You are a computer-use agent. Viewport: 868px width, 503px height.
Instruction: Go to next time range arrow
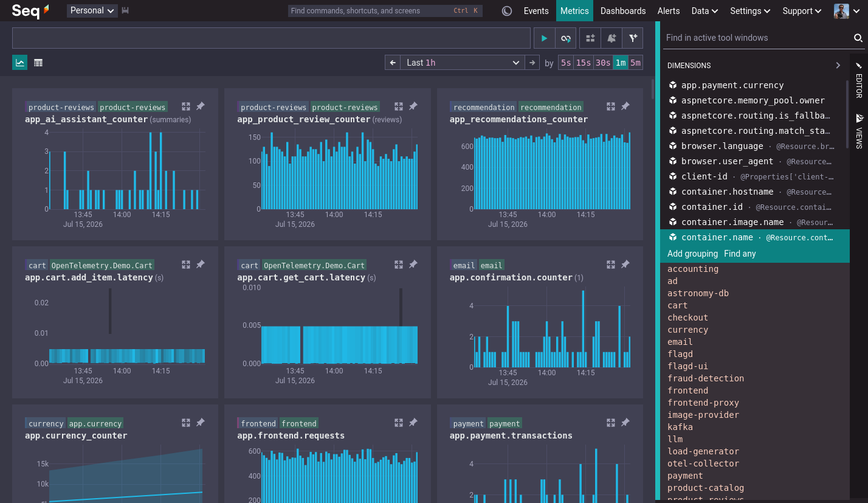pyautogui.click(x=532, y=63)
